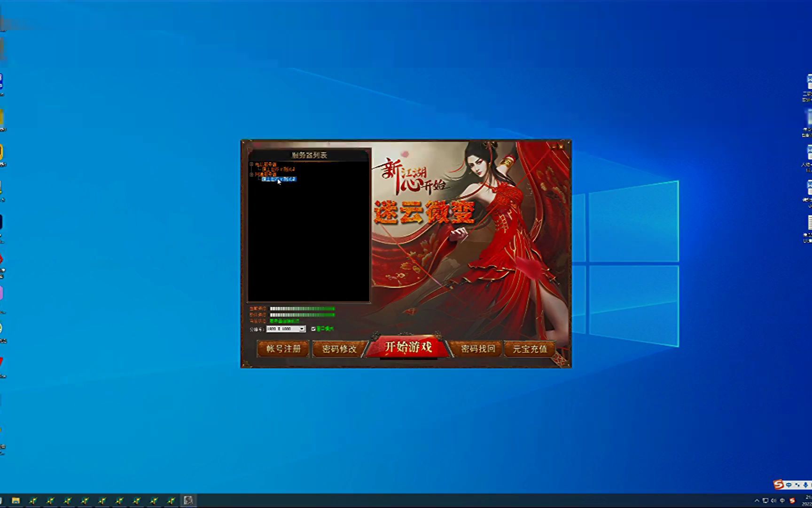Open the taskbar clock and date
812x508 pixels.
[x=808, y=500]
